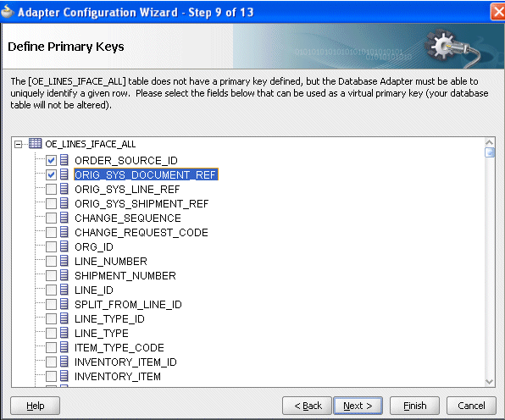Close the Adapter Configuration Wizard window

point(498,12)
